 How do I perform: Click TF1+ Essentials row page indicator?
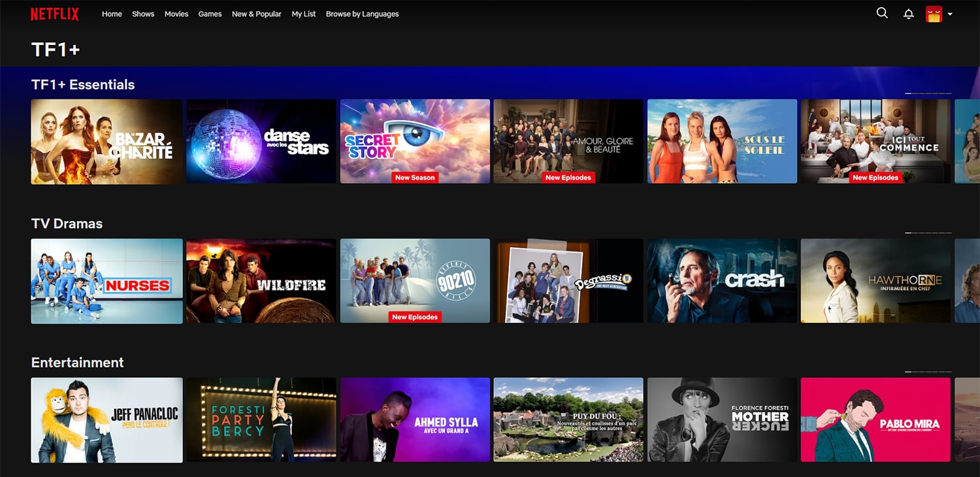coord(928,93)
